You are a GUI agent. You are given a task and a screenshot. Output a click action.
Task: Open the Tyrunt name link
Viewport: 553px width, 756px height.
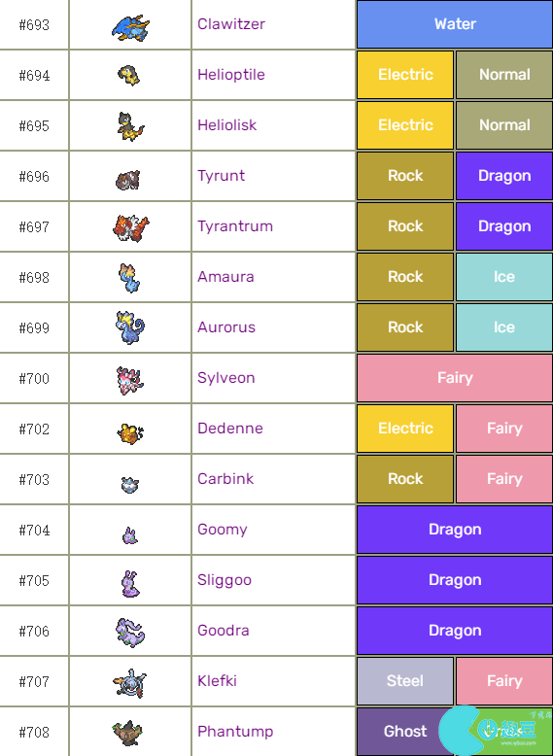[x=221, y=176]
